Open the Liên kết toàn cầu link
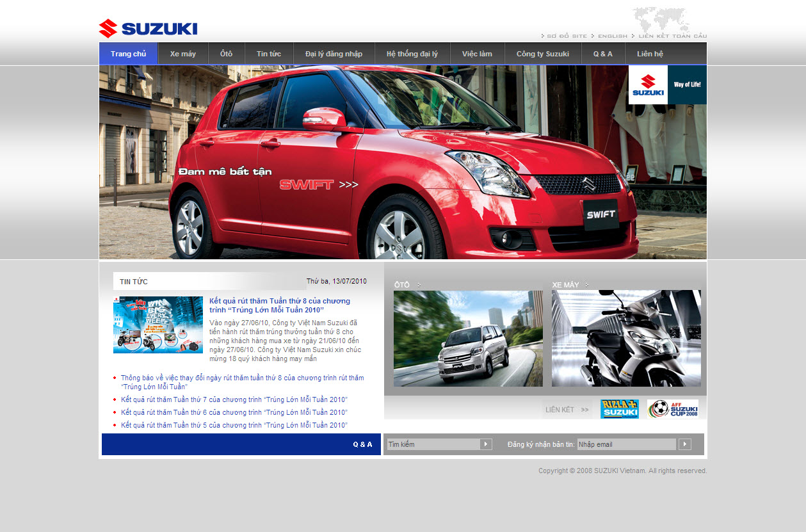 (672, 36)
